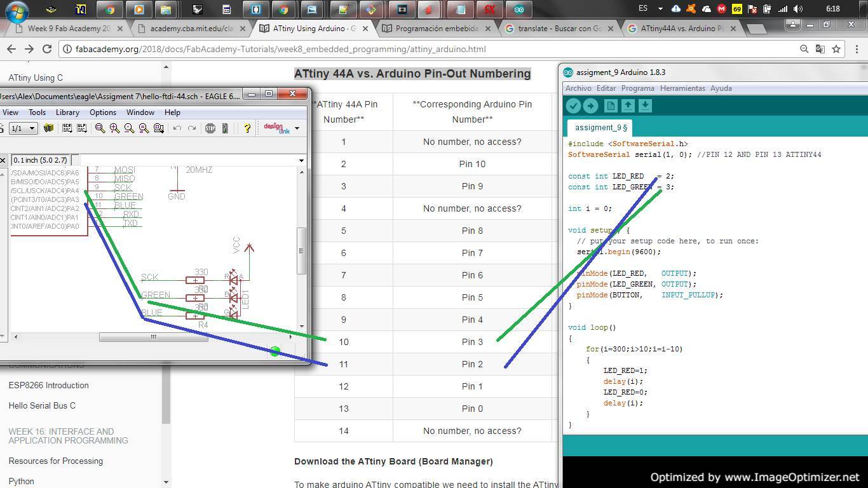Image resolution: width=868 pixels, height=488 pixels.
Task: Switch to Programación embebida browser tab
Action: [437, 29]
